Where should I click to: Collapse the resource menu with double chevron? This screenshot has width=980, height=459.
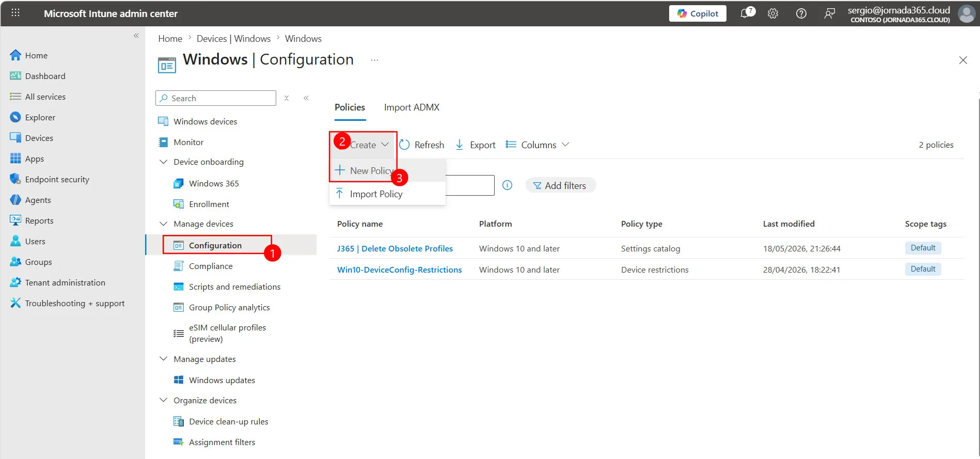pyautogui.click(x=306, y=98)
